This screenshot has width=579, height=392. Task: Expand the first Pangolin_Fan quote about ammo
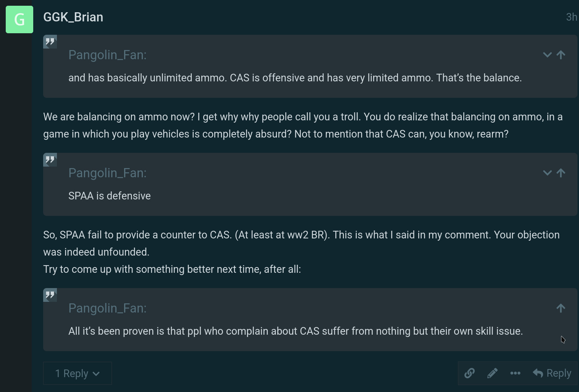click(547, 55)
